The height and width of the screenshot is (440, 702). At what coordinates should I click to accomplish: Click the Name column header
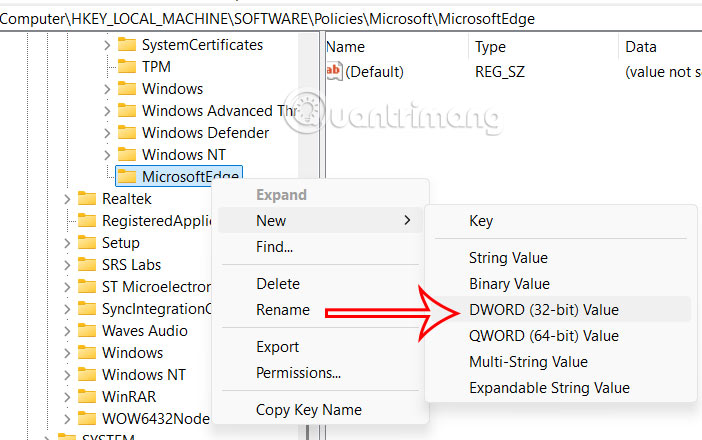tap(396, 47)
